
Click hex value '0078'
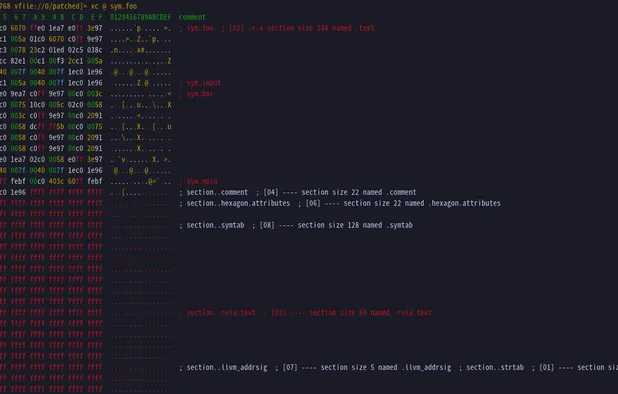click(18, 50)
